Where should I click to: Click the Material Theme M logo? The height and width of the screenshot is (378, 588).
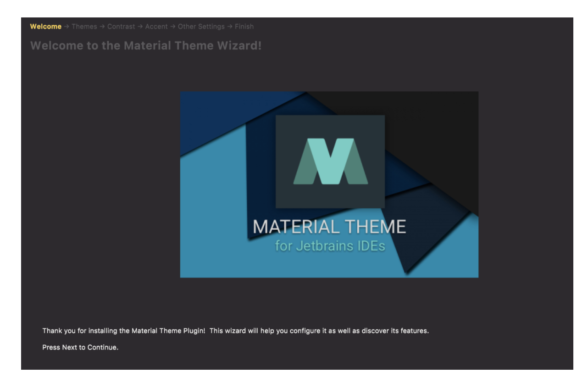pos(330,161)
